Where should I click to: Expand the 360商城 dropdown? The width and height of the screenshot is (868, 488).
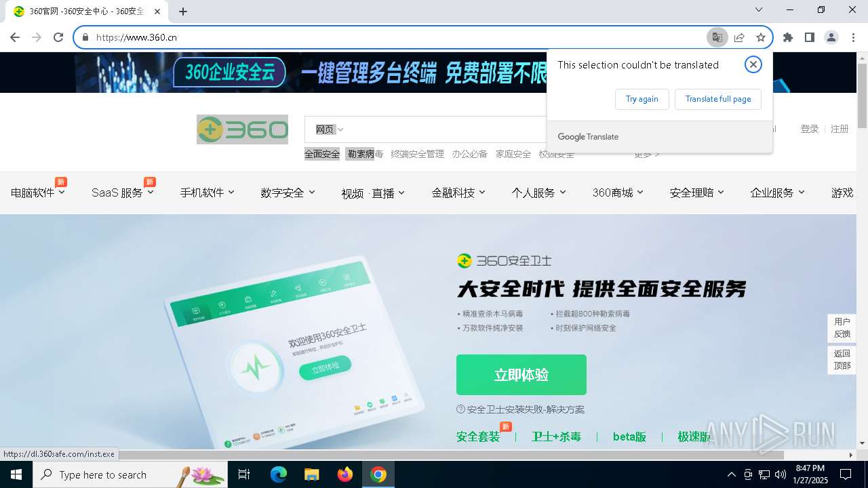(618, 192)
